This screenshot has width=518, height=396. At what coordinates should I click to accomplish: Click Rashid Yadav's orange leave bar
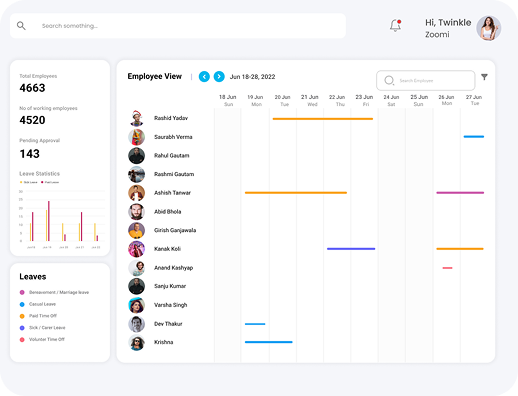pos(323,119)
